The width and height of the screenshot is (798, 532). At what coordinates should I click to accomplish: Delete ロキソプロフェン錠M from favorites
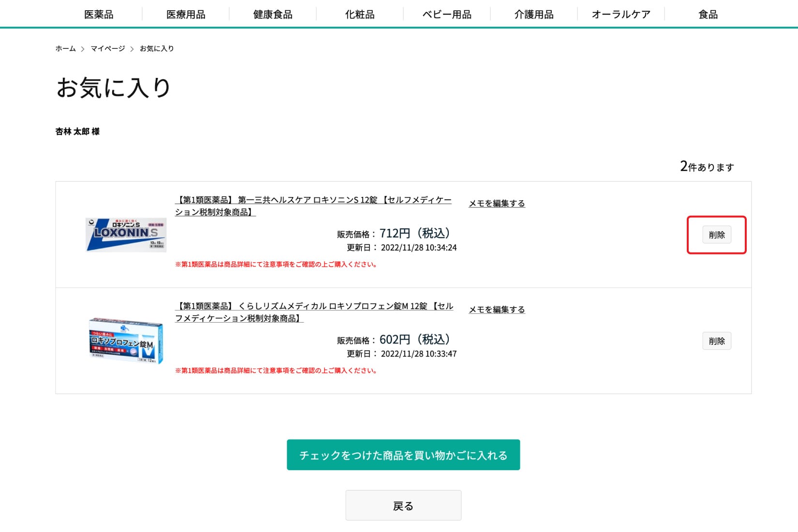716,340
